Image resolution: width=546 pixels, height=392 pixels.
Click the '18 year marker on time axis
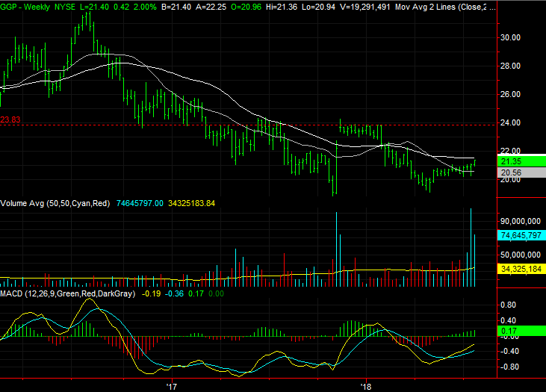coord(366,387)
